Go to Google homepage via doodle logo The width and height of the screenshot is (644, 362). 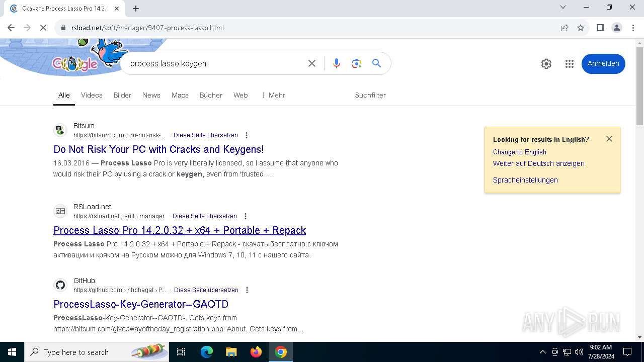(x=75, y=64)
